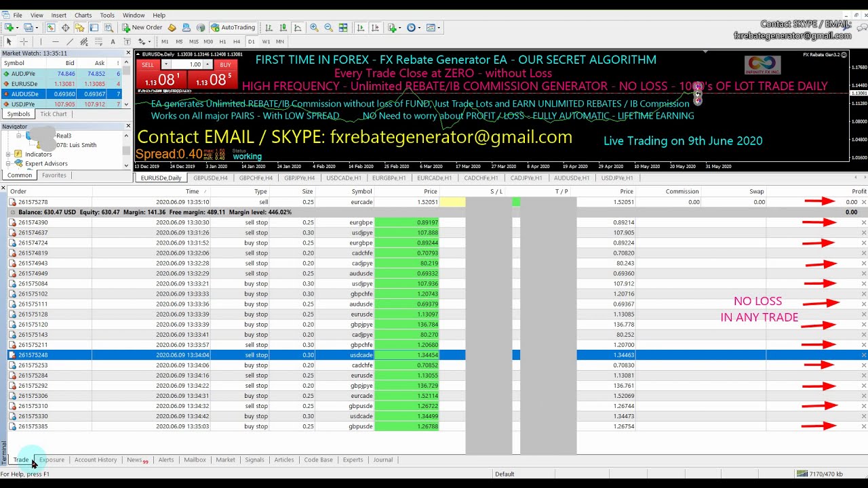Switch to the Account History tab
Screen dimensions: 868x488
pyautogui.click(x=96, y=460)
